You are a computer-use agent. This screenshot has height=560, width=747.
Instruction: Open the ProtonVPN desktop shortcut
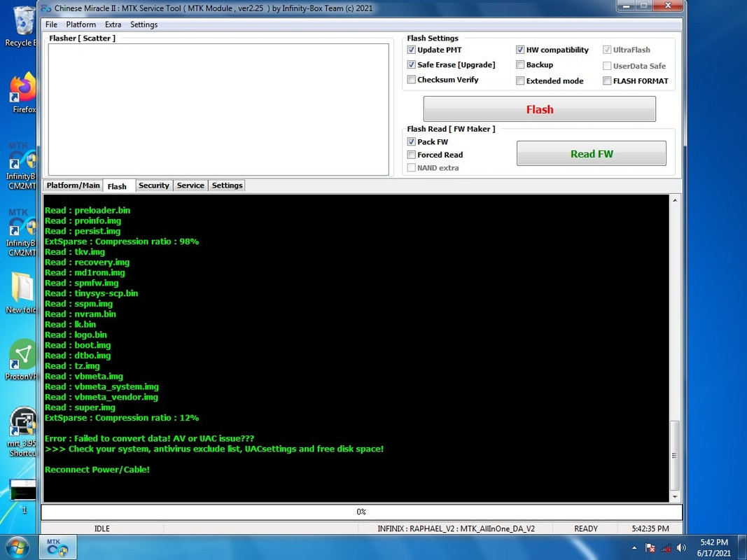pos(22,360)
